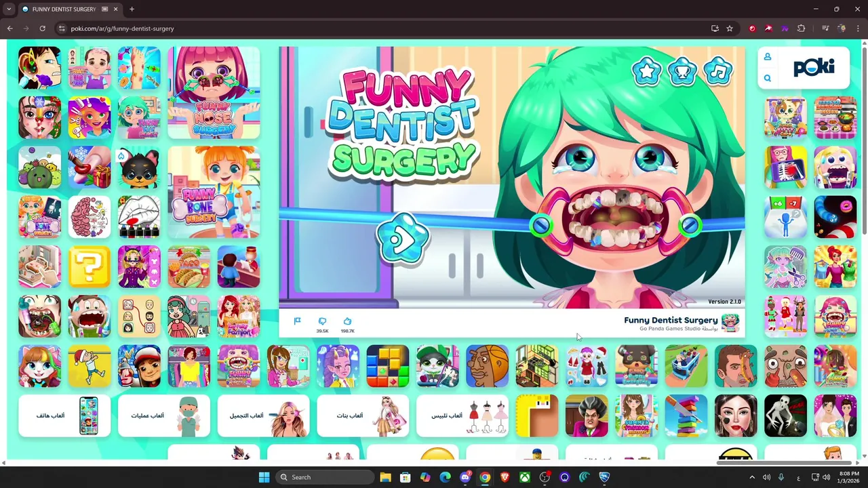Open the Chrome three-dots menu
This screenshot has height=488, width=868.
(859, 28)
